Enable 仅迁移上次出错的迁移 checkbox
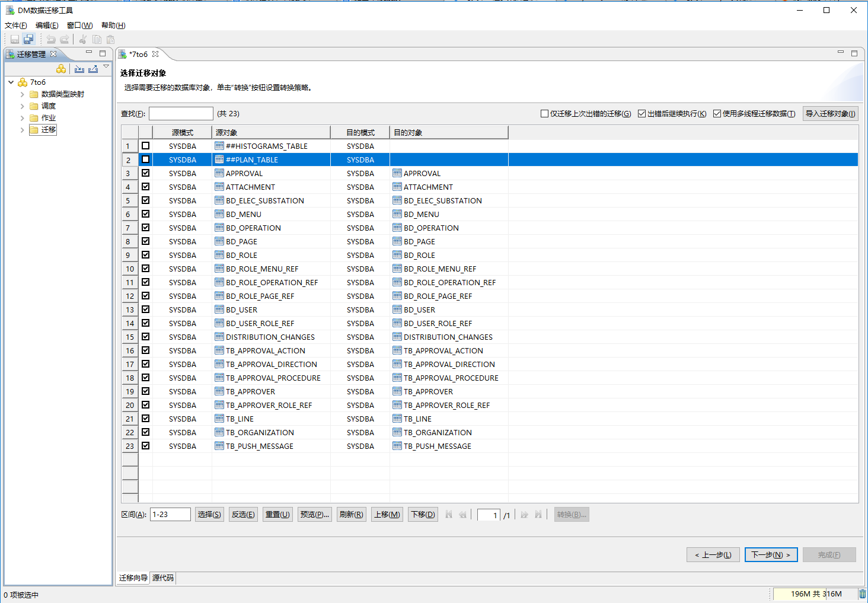The height and width of the screenshot is (603, 868). 544,114
